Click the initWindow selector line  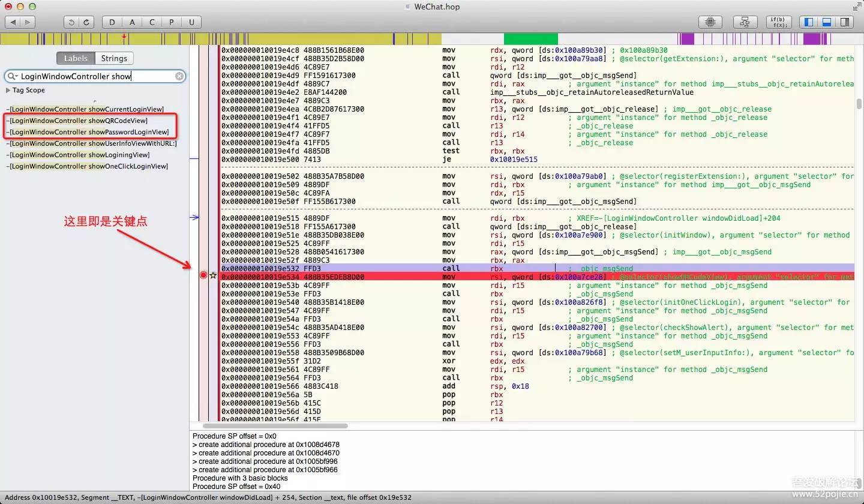click(x=537, y=235)
